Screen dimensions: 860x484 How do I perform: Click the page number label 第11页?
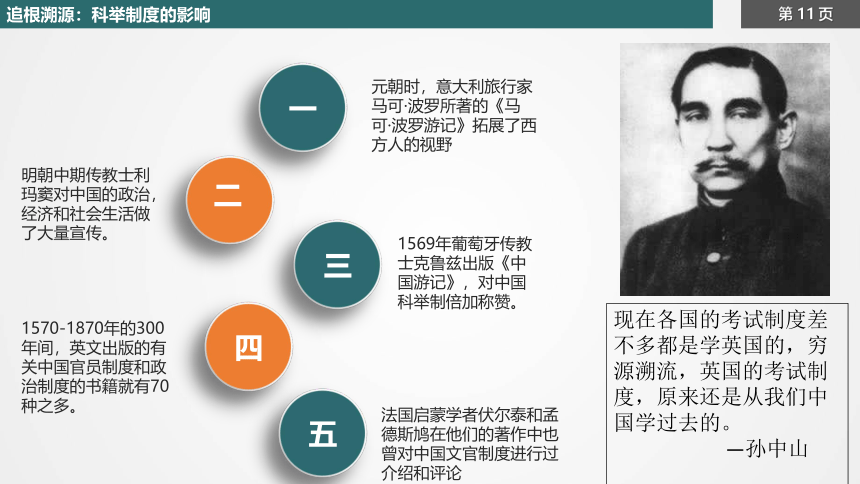[x=805, y=14]
